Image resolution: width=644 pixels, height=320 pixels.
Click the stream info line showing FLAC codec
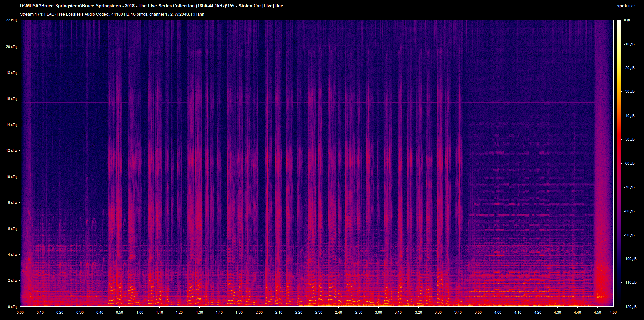[112, 14]
